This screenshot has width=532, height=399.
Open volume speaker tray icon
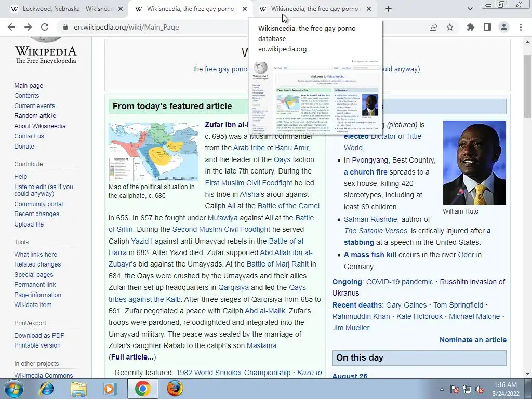click(x=480, y=389)
